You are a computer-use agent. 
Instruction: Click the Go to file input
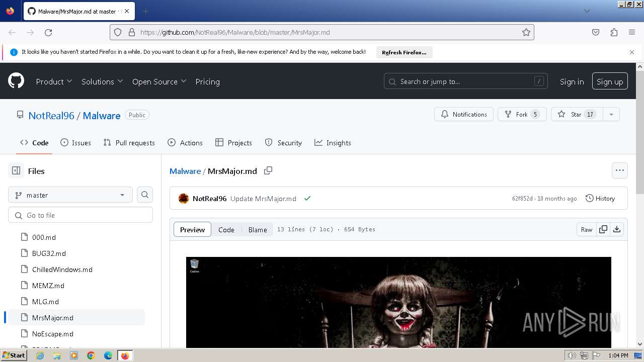tap(80, 215)
